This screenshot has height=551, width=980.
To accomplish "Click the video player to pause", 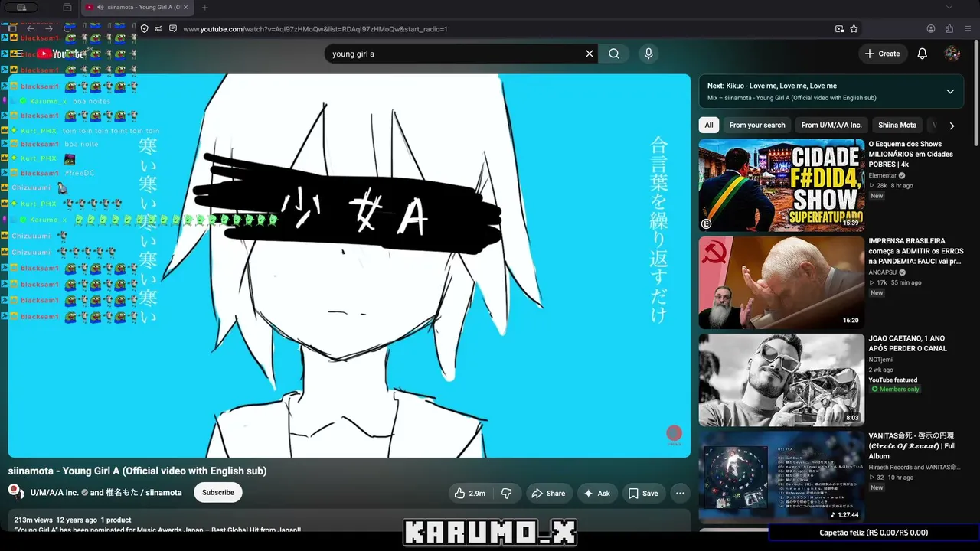I will coord(349,266).
